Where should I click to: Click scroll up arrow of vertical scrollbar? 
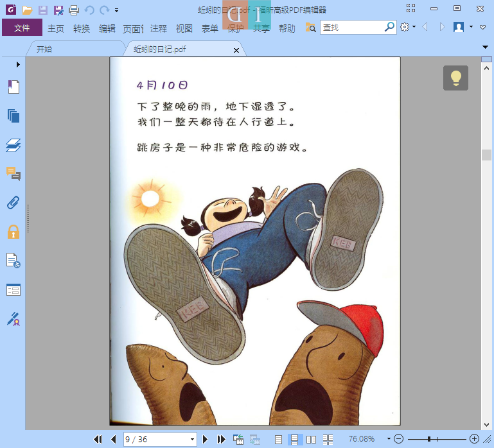coord(486,68)
